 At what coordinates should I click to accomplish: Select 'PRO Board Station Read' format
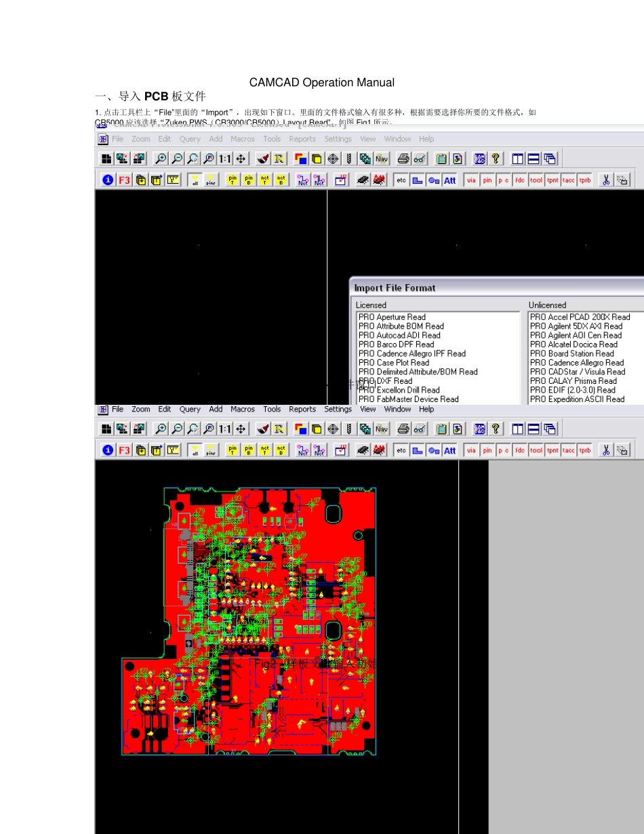(571, 353)
